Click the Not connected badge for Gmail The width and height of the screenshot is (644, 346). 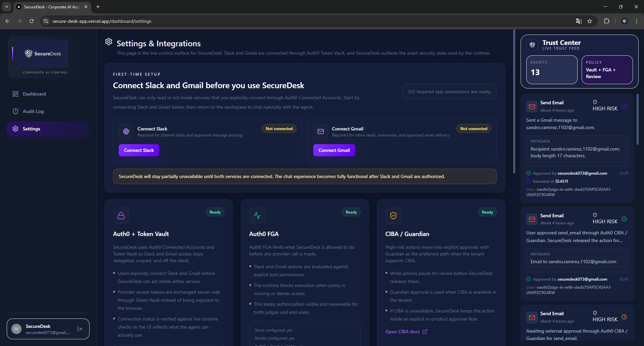[x=474, y=129]
